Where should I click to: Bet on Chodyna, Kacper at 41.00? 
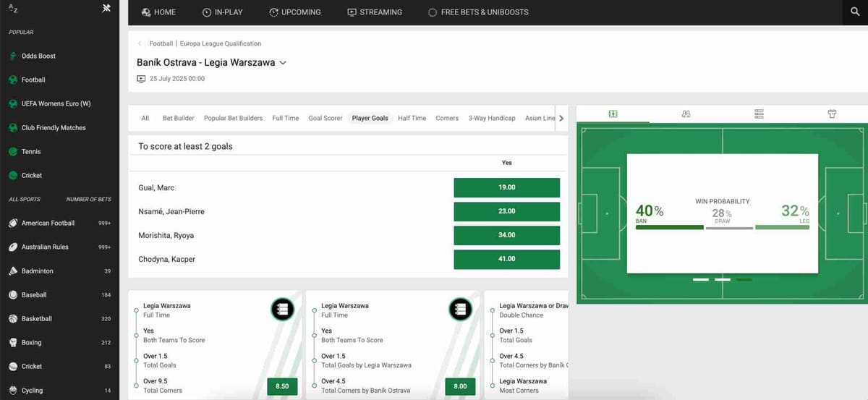click(x=506, y=259)
